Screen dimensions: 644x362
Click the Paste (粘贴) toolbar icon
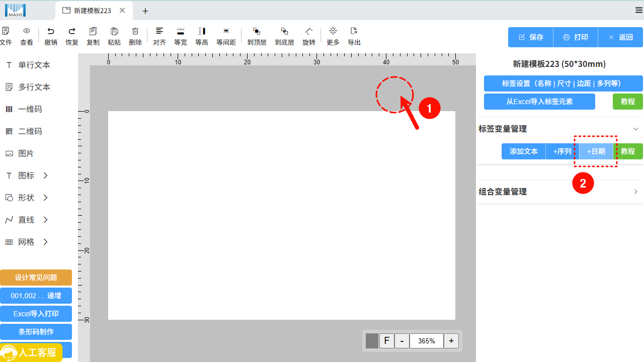114,31
